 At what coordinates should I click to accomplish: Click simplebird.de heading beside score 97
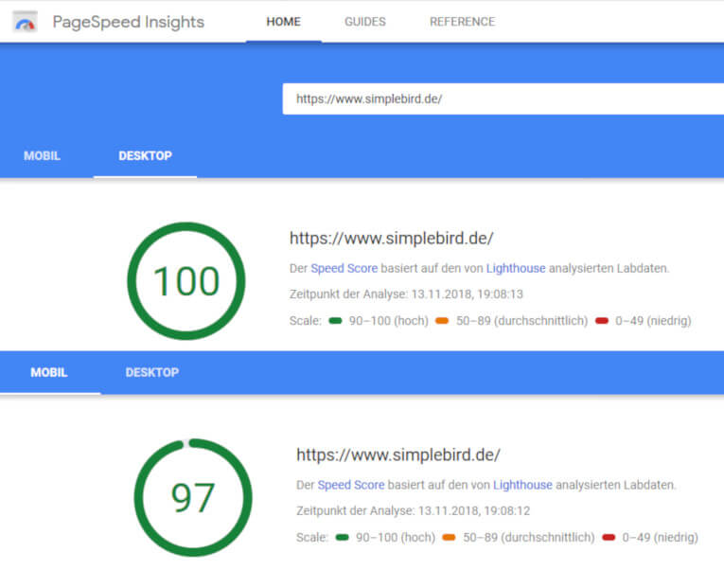tap(398, 455)
